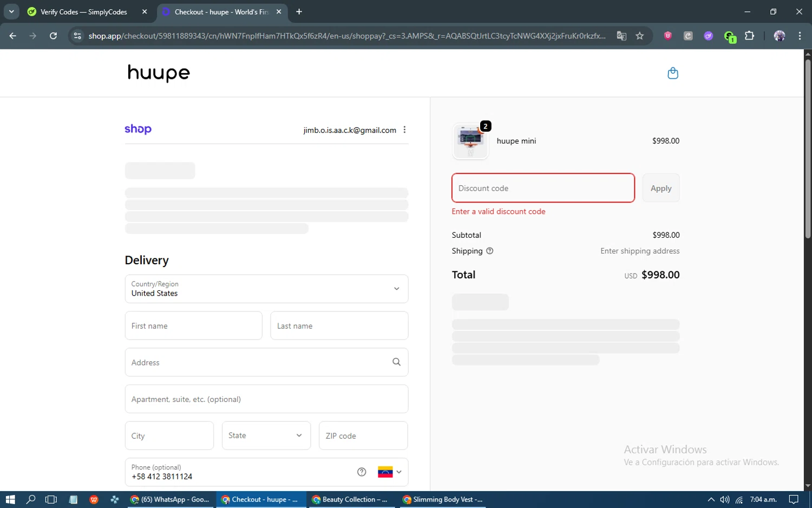
Task: Open the gray C extension icon
Action: pyautogui.click(x=688, y=36)
